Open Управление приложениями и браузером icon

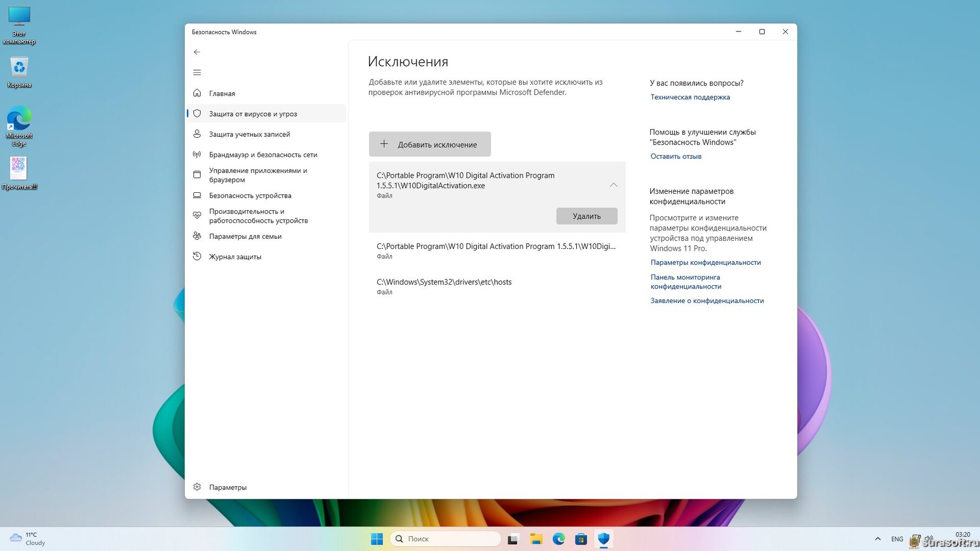[x=197, y=174]
